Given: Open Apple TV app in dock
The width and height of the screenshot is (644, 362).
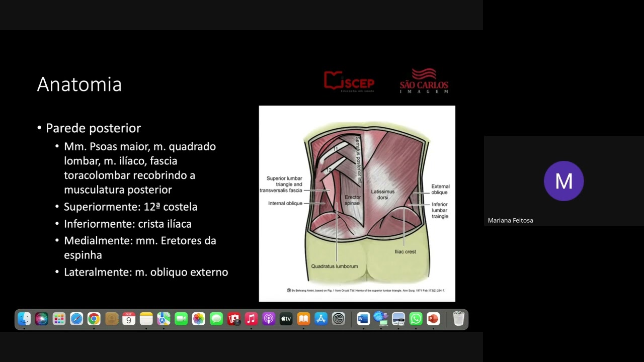Looking at the screenshot, I should tap(286, 319).
